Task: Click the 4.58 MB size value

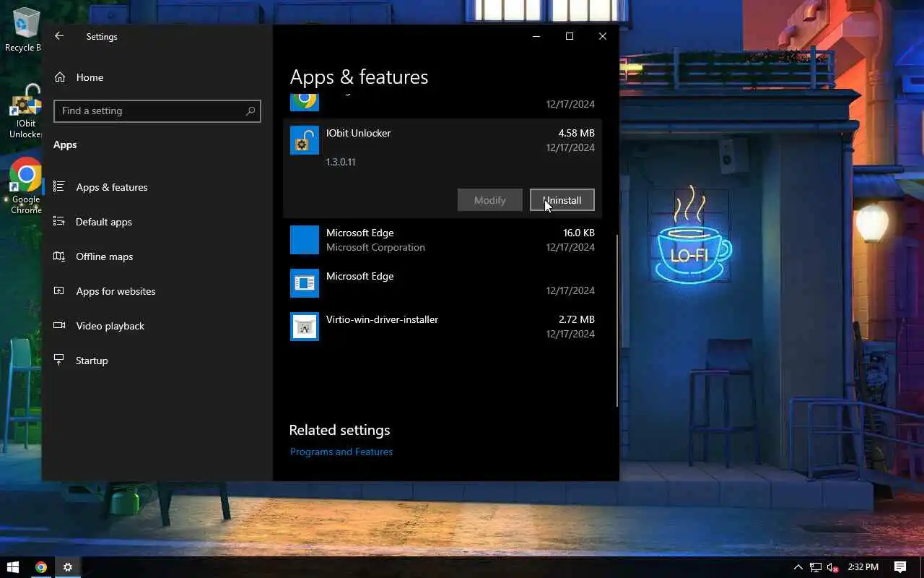Action: pyautogui.click(x=576, y=133)
